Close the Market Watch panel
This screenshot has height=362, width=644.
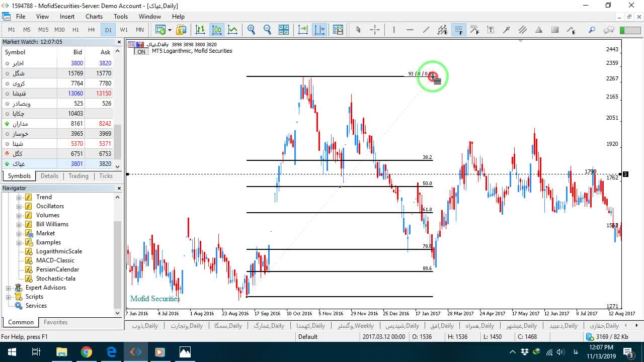point(119,42)
